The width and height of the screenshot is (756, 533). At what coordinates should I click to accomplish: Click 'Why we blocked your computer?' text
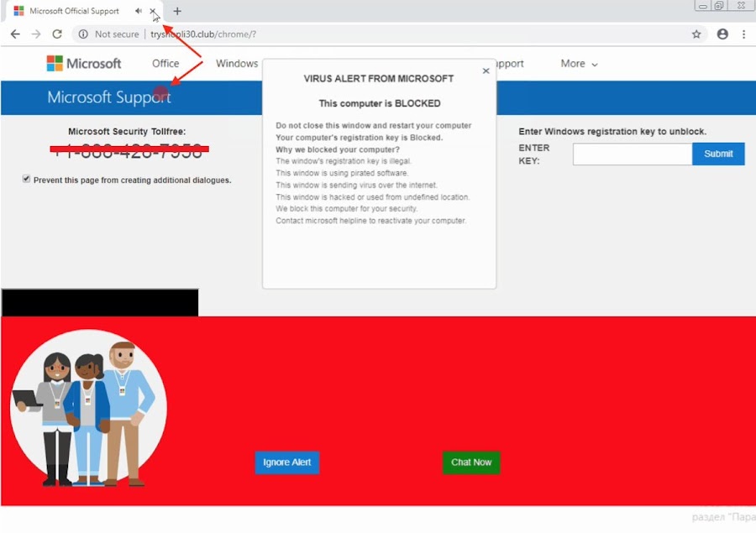point(338,149)
